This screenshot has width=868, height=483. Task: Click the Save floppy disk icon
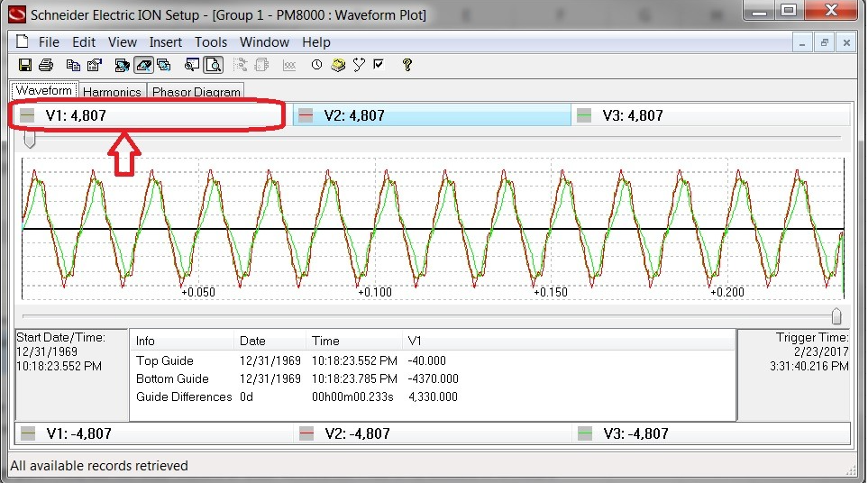(25, 65)
